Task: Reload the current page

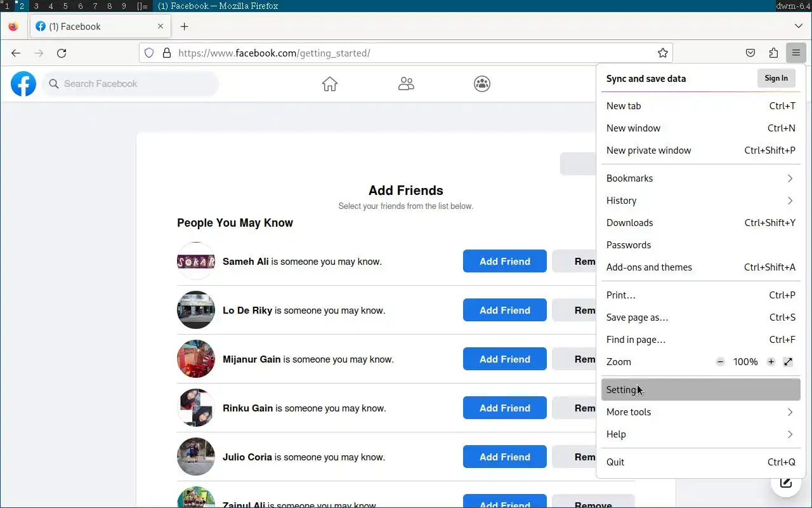Action: point(62,53)
